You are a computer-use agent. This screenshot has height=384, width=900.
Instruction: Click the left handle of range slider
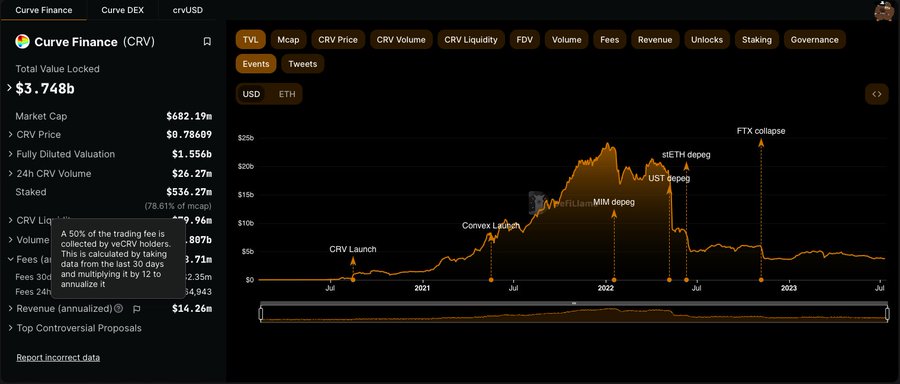coord(261,314)
